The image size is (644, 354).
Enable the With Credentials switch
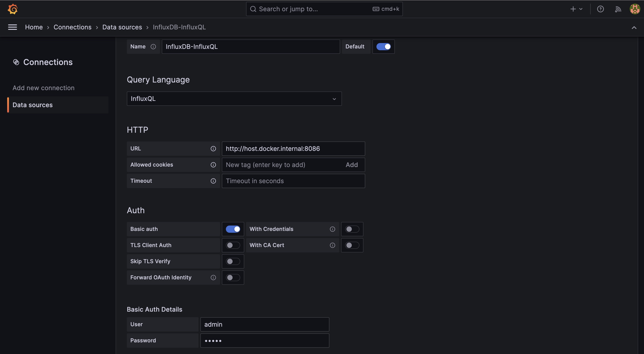tap(352, 229)
